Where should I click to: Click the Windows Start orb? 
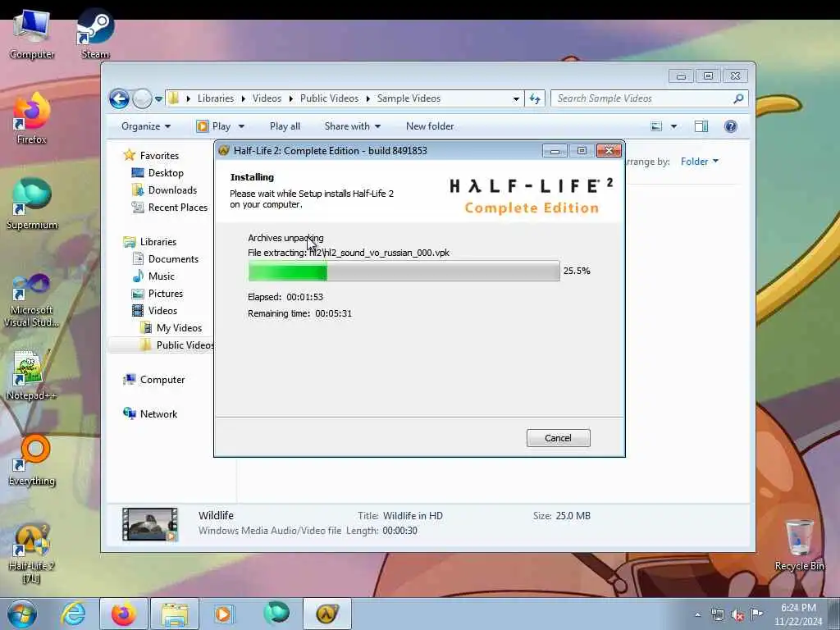tap(22, 614)
